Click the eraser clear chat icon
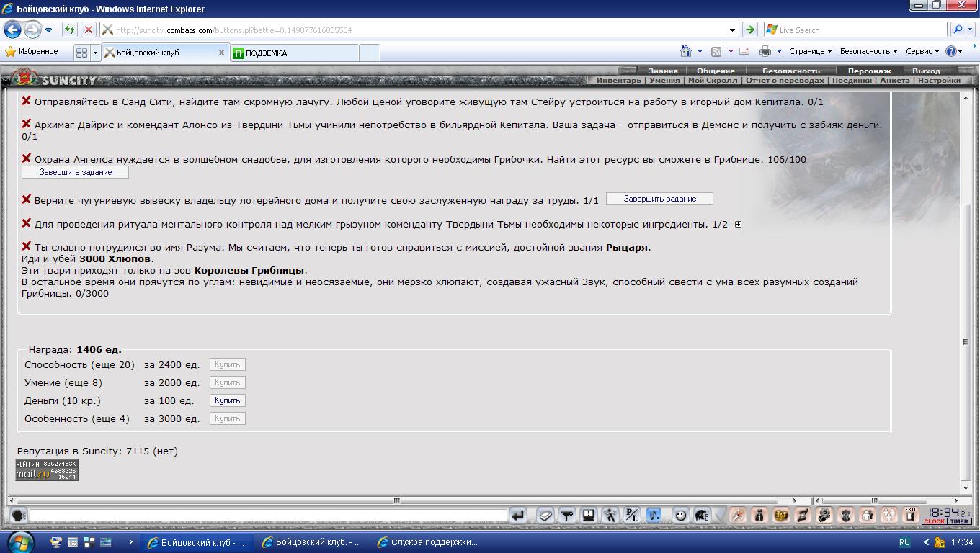The height and width of the screenshot is (553, 980). point(545,515)
